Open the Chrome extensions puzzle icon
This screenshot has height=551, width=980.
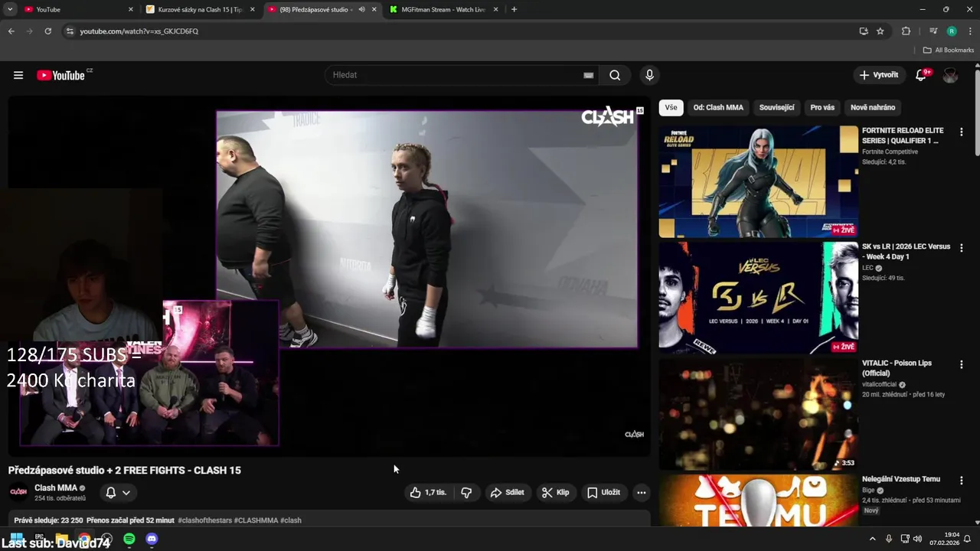[906, 31]
